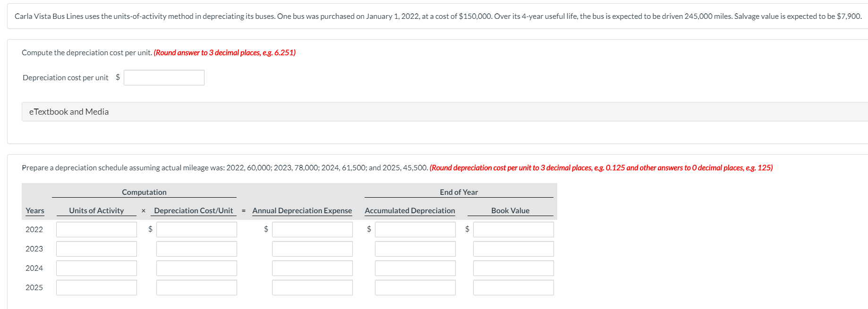868x309 pixels.
Task: Click the Book Value field for 2024
Action: click(513, 268)
